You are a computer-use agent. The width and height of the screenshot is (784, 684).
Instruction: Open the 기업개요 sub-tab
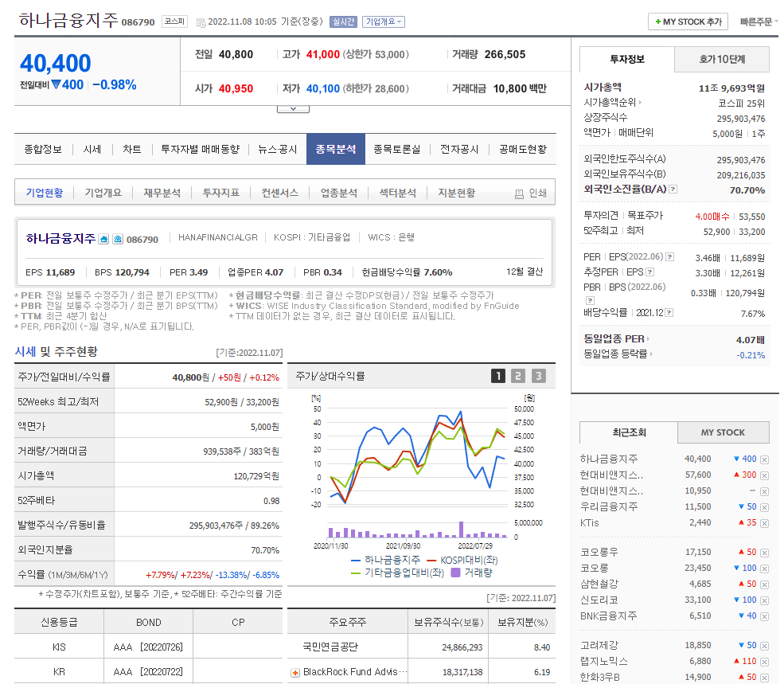click(103, 193)
